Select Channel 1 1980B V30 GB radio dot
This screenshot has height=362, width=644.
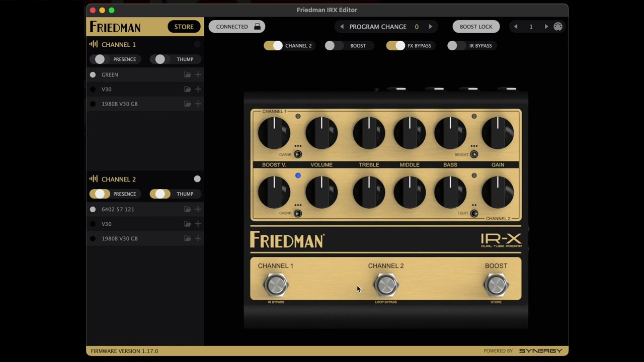[x=93, y=104]
